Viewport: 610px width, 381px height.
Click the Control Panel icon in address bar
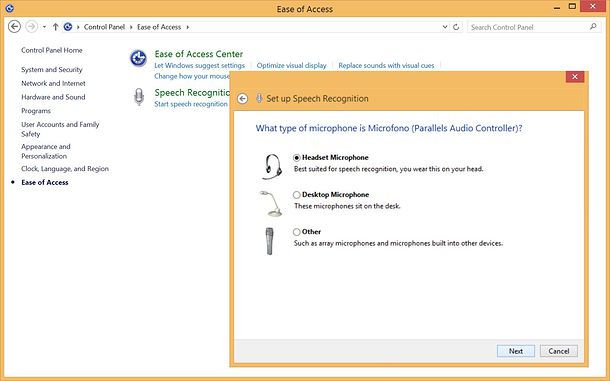click(x=68, y=27)
